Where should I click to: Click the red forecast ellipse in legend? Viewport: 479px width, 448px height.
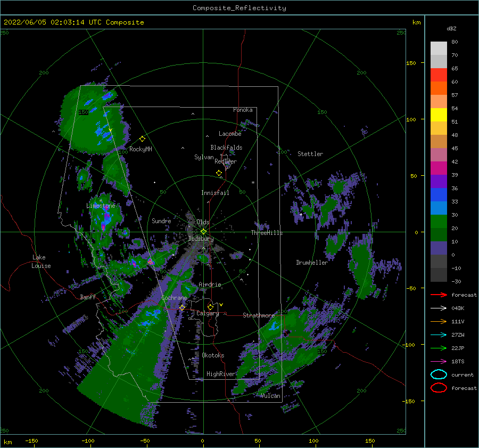click(439, 388)
